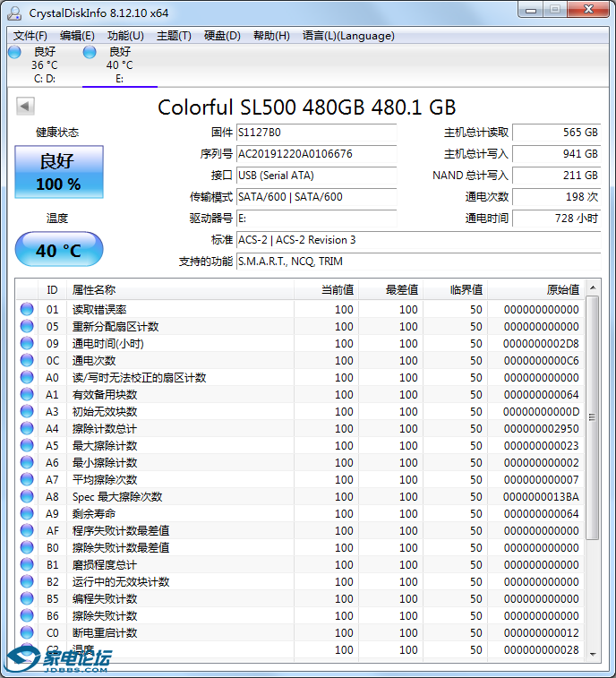The width and height of the screenshot is (616, 678).
Task: Click the 通电次数 value 198 次
Action: (x=557, y=197)
